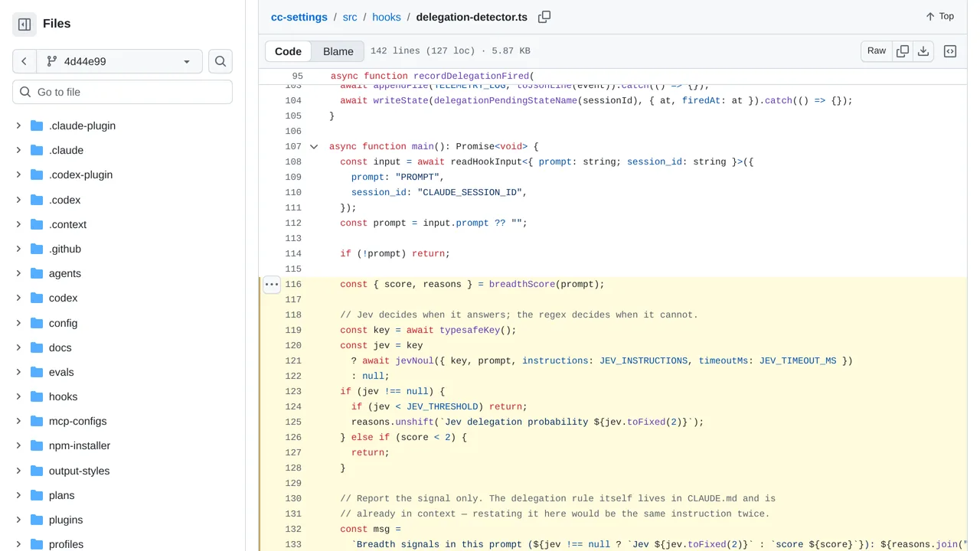Collapse the Files side panel icon

pyautogui.click(x=24, y=24)
